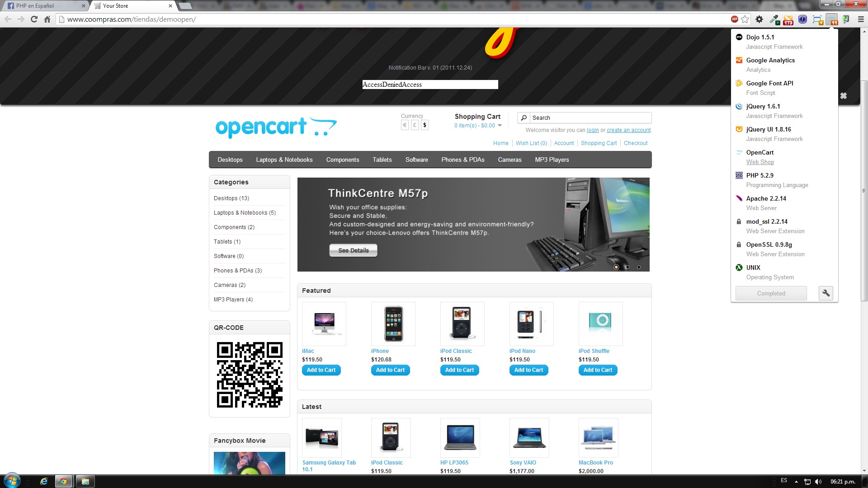Click the wrench icon in Wappalyzer popup
Image resolution: width=868 pixels, height=488 pixels.
tap(826, 293)
